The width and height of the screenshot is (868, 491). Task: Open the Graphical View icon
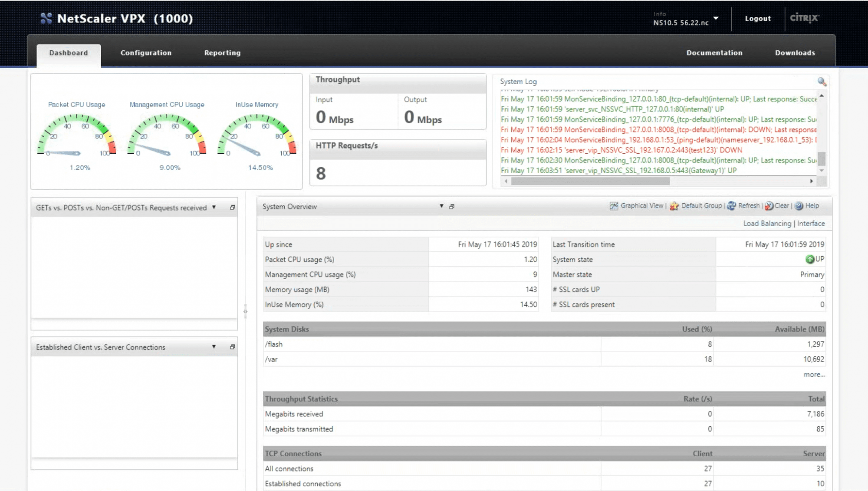[x=614, y=206]
